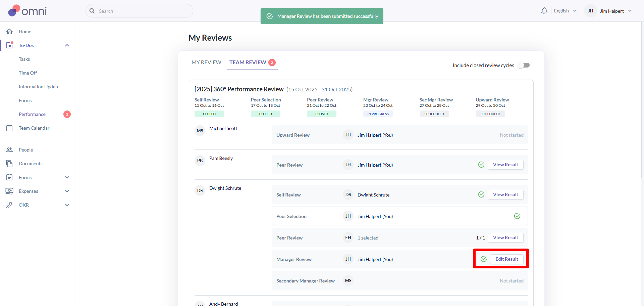644x306 pixels.
Task: Go to Team Calendar
Action: (34, 128)
